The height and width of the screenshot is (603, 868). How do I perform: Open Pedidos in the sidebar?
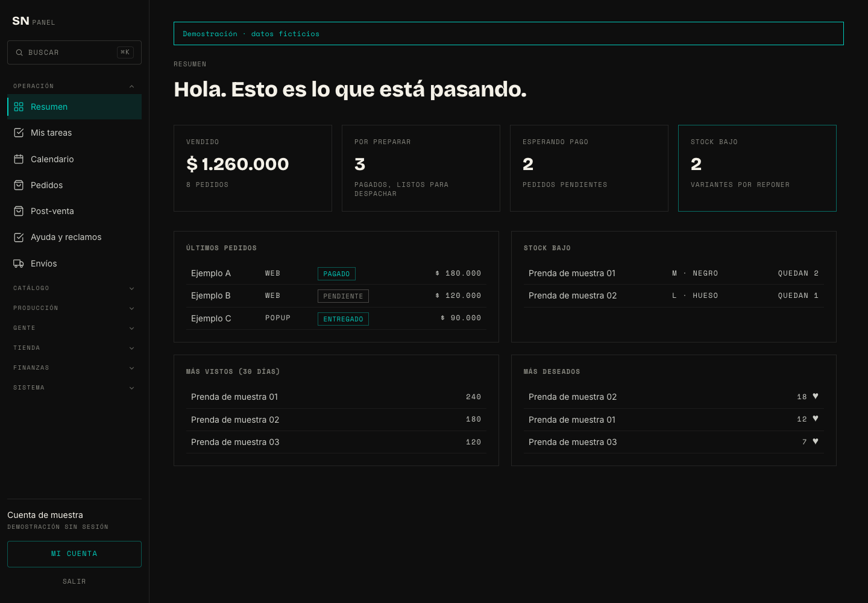click(74, 185)
